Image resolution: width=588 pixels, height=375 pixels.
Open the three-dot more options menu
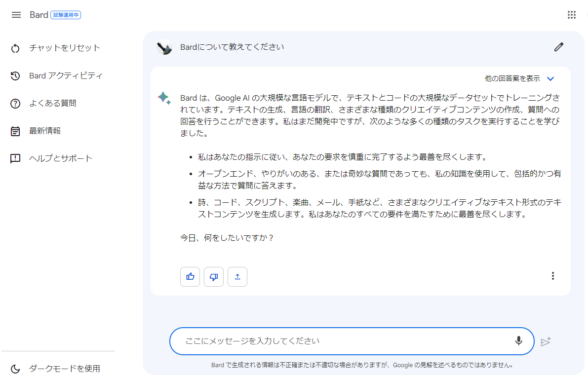click(553, 276)
